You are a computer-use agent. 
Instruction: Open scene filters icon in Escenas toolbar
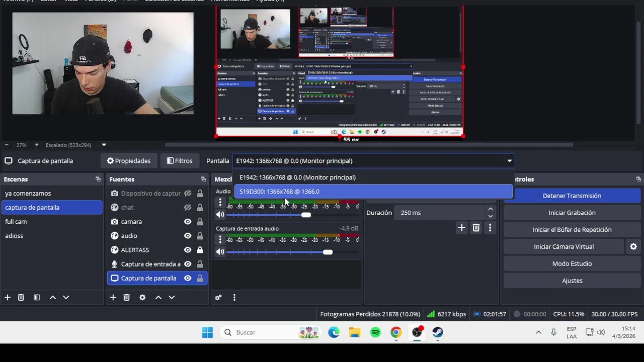[37, 297]
